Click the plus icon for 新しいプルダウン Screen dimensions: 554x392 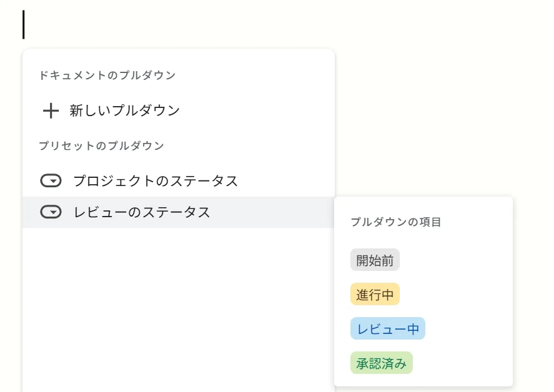pyautogui.click(x=51, y=110)
